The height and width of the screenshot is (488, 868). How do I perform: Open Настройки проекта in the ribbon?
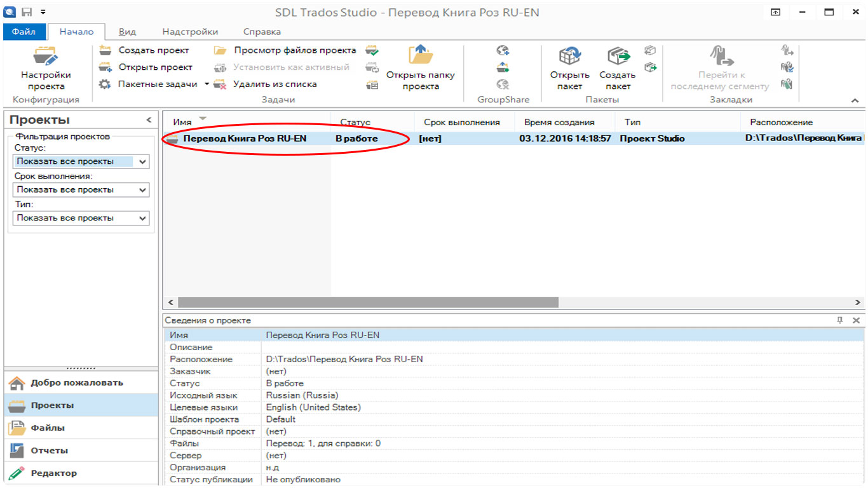click(x=46, y=69)
